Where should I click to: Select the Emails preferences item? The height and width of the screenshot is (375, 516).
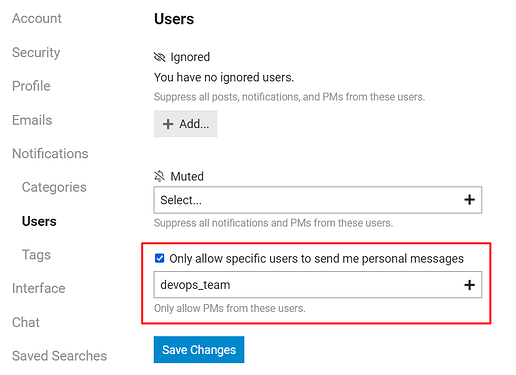(x=32, y=120)
